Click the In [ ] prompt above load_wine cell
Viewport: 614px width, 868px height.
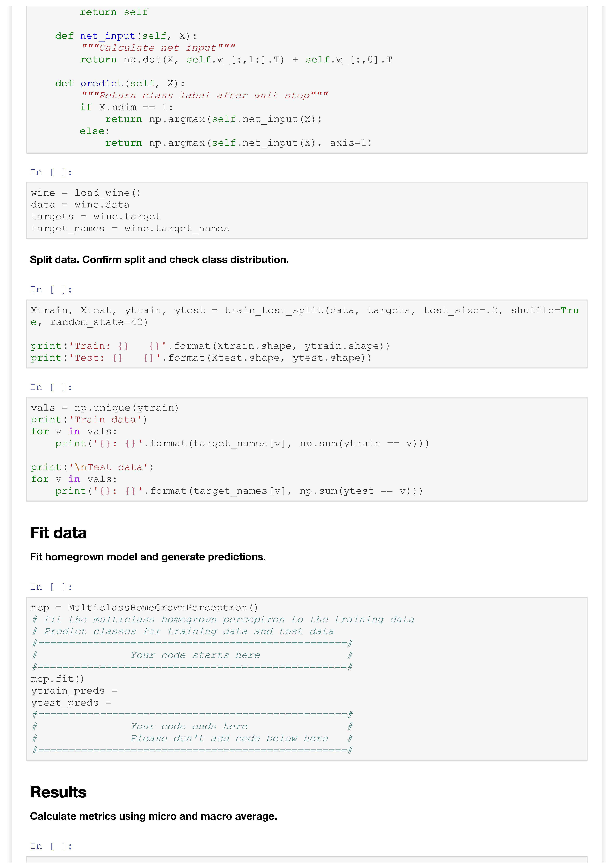pos(51,172)
